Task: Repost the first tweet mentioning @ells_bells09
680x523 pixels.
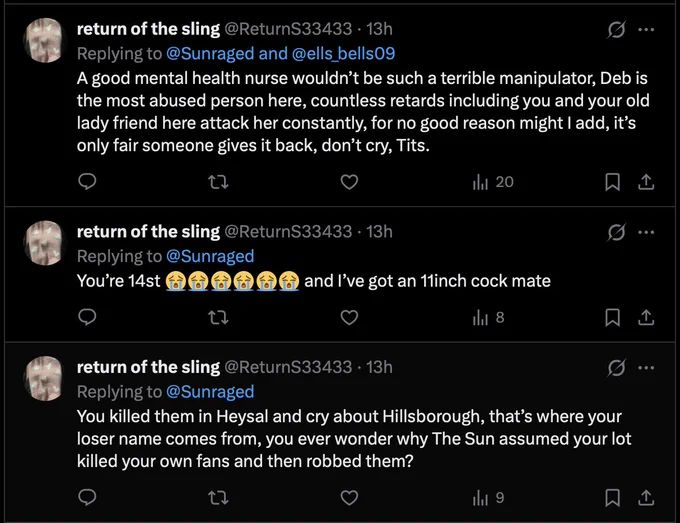Action: (218, 182)
